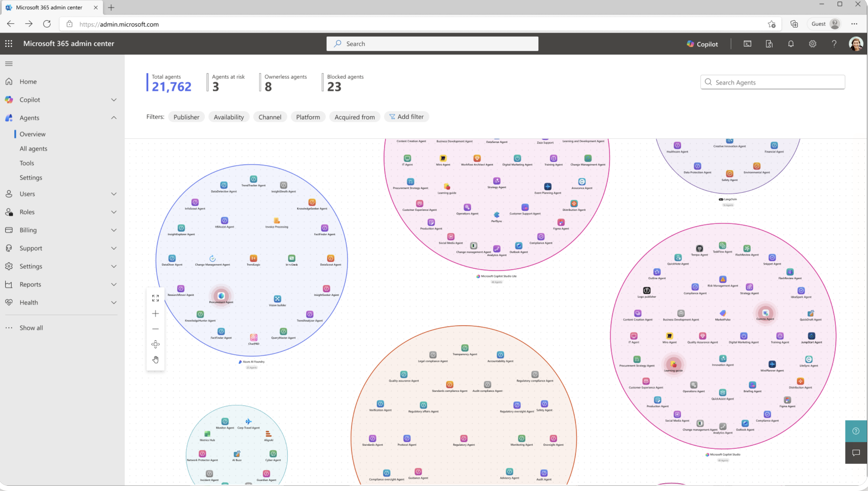Collapse the Agents section in sidebar

pos(114,118)
